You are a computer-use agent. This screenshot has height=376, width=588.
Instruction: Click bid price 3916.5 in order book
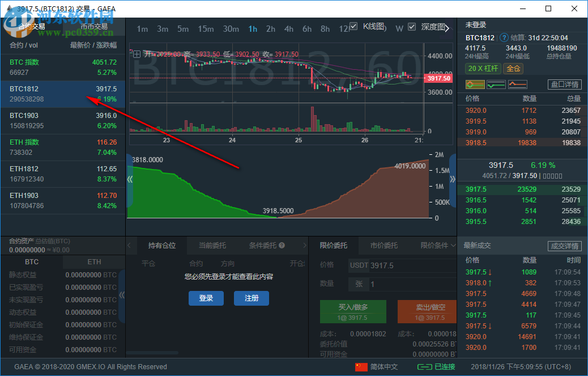tap(476, 200)
